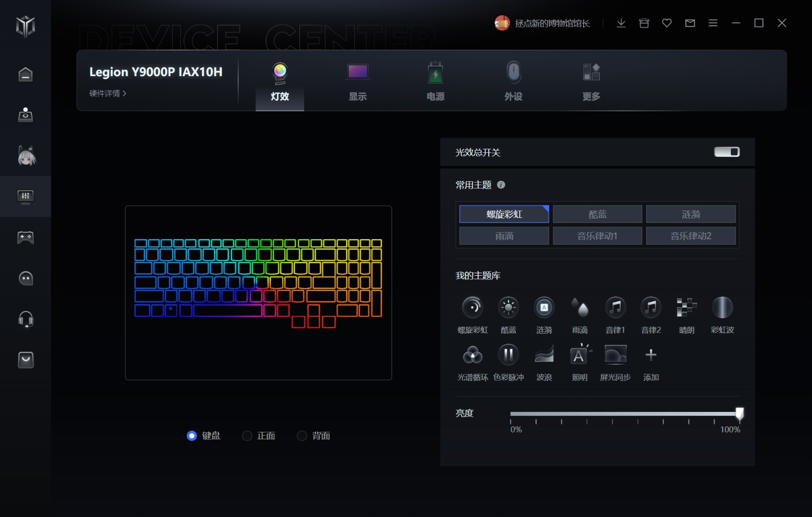This screenshot has height=517, width=812.
Task: Select the 背面 radio button
Action: pos(302,436)
